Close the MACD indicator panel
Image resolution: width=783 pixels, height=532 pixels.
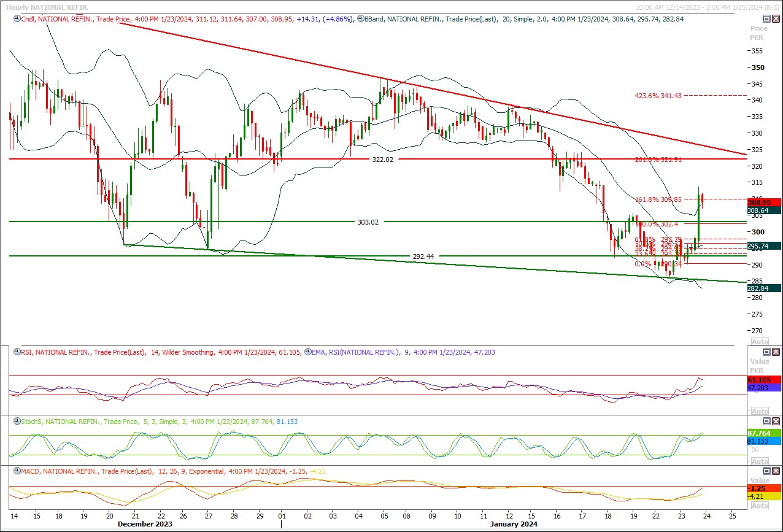pyautogui.click(x=776, y=471)
